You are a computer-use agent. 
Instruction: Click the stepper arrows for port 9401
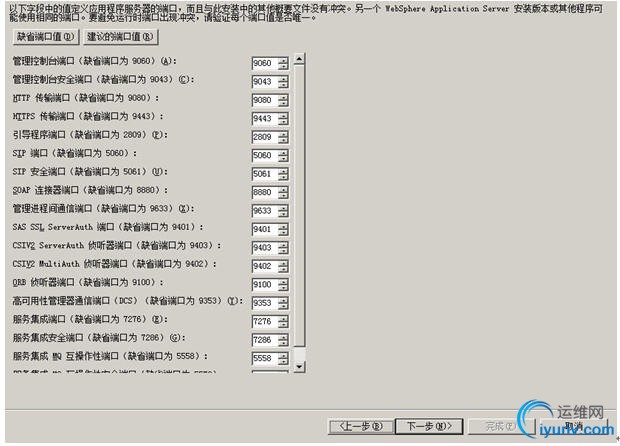(283, 229)
